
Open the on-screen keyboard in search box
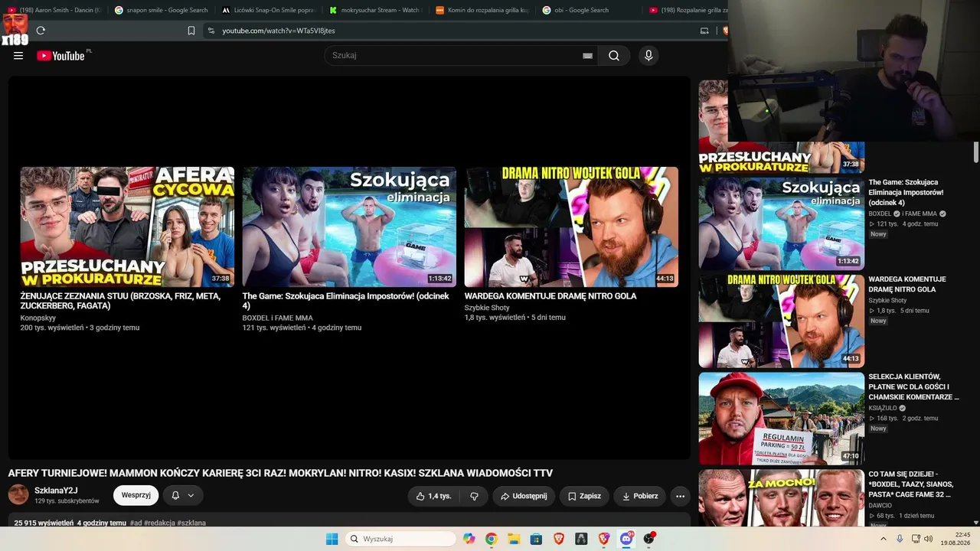pos(587,56)
